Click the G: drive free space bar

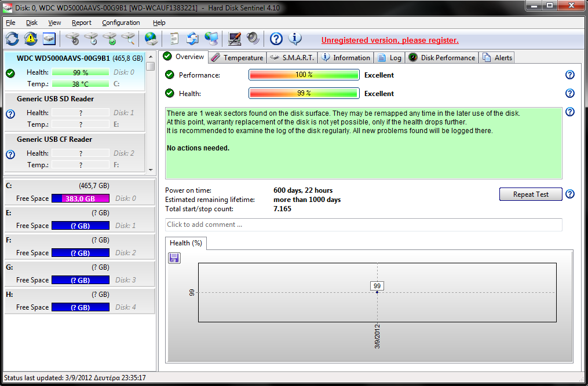(81, 280)
